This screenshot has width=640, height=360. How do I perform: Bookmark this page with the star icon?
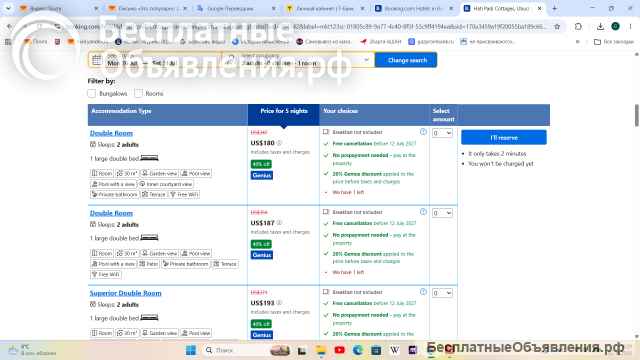pos(557,27)
